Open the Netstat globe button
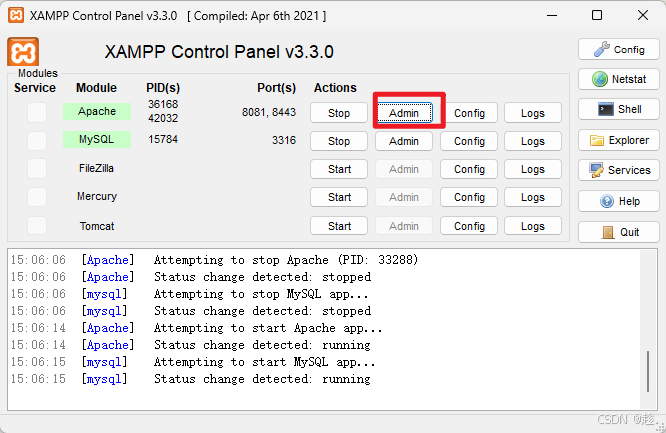The width and height of the screenshot is (666, 433). (619, 79)
